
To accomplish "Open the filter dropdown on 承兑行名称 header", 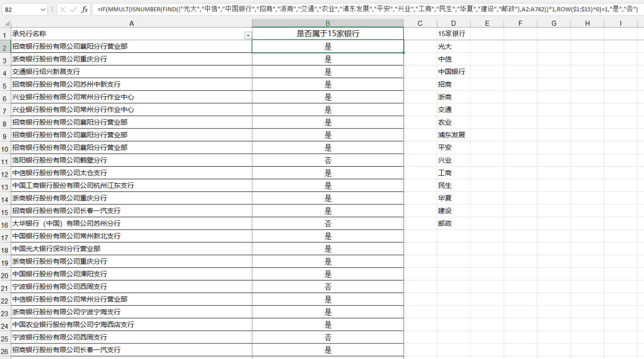I will (x=248, y=35).
